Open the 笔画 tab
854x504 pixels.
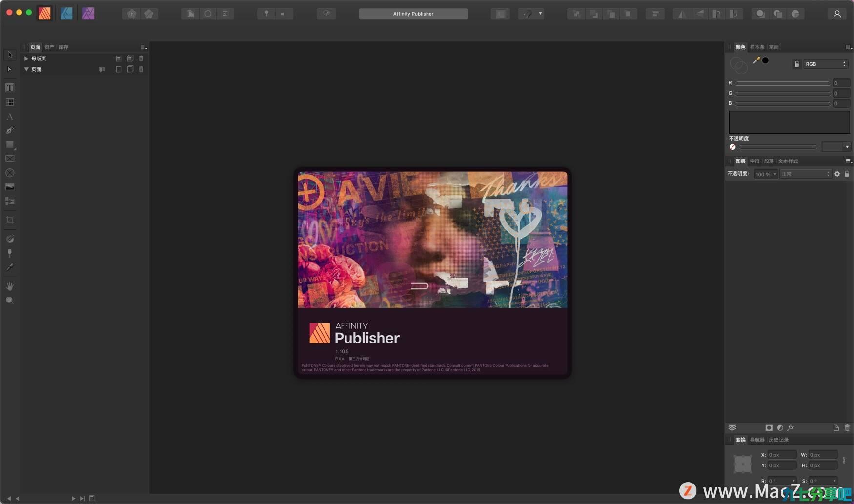[774, 47]
